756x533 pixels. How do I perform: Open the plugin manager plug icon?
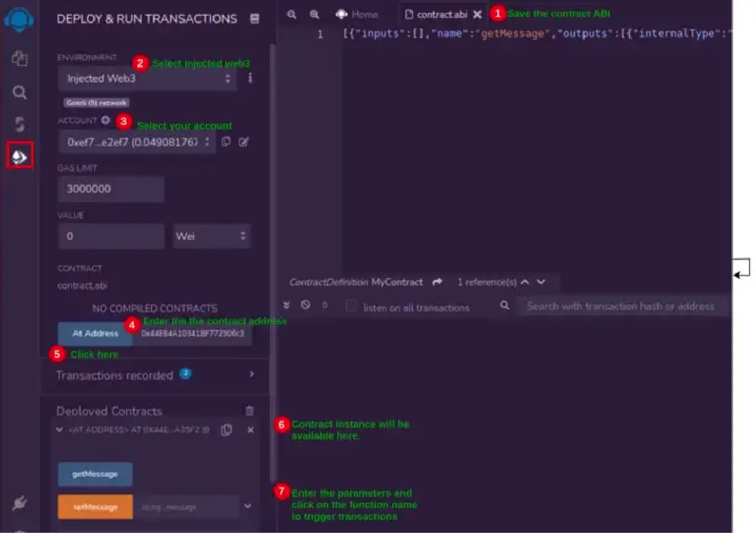19,503
